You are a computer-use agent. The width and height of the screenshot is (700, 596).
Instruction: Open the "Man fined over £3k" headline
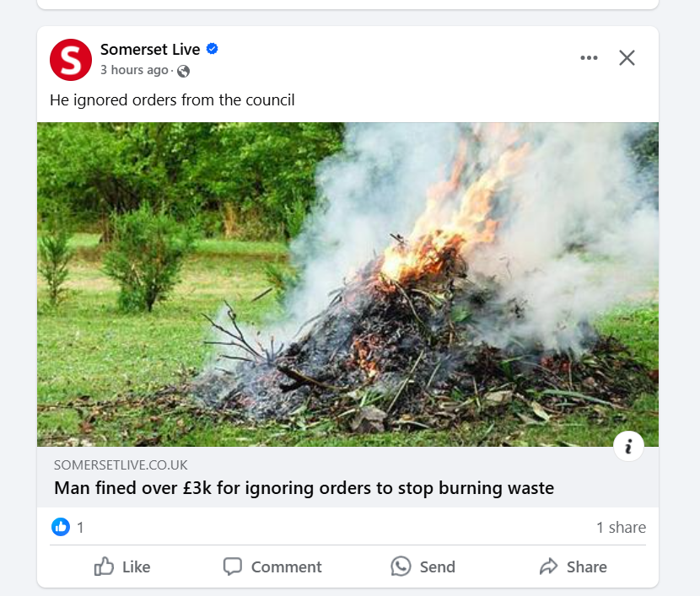[304, 488]
